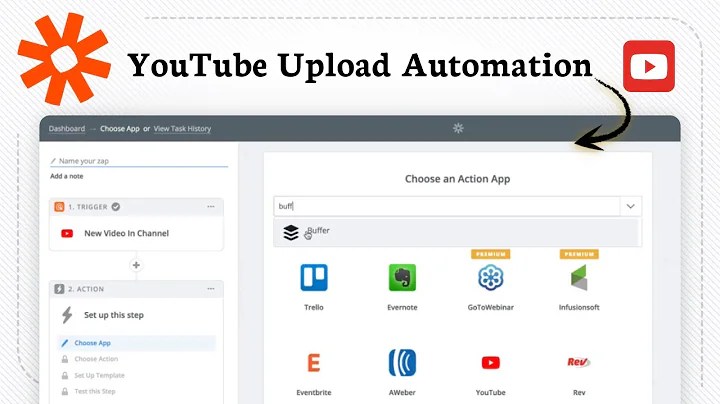Open the Action step options menu
Viewport: 720px width, 404px height.
[x=211, y=289]
